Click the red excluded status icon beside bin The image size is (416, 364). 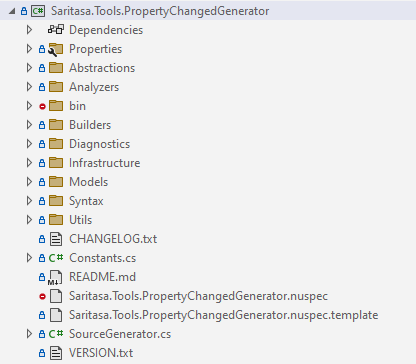click(42, 107)
